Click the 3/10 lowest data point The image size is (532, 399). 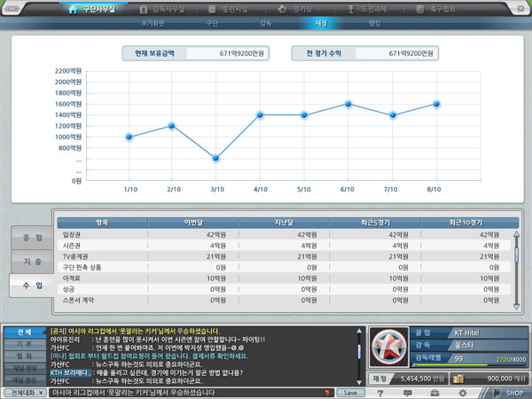coord(215,158)
